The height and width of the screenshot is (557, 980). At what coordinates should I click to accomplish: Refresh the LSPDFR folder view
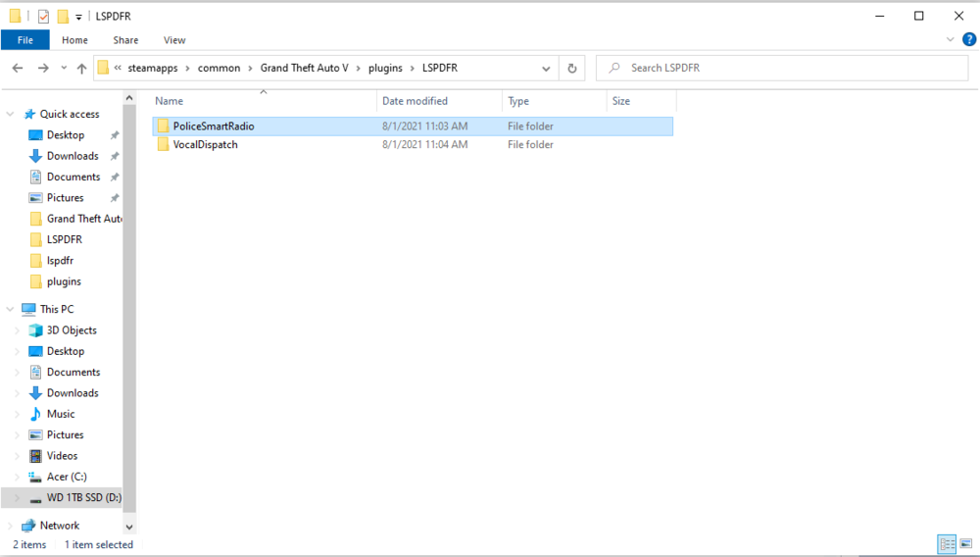coord(572,68)
